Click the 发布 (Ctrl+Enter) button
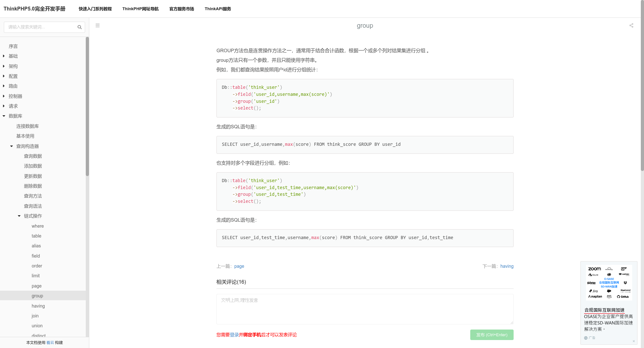Viewport: 644px width, 348px height. coord(492,335)
